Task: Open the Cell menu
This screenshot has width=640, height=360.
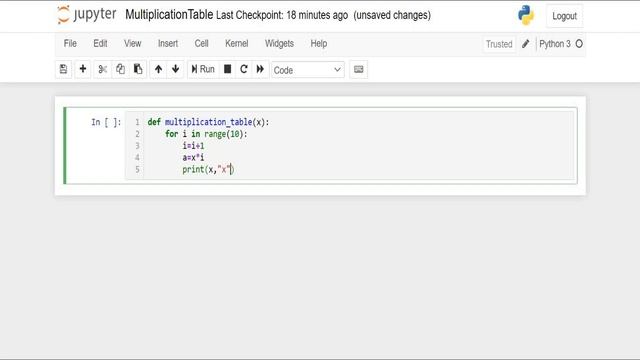Action: coord(201,43)
